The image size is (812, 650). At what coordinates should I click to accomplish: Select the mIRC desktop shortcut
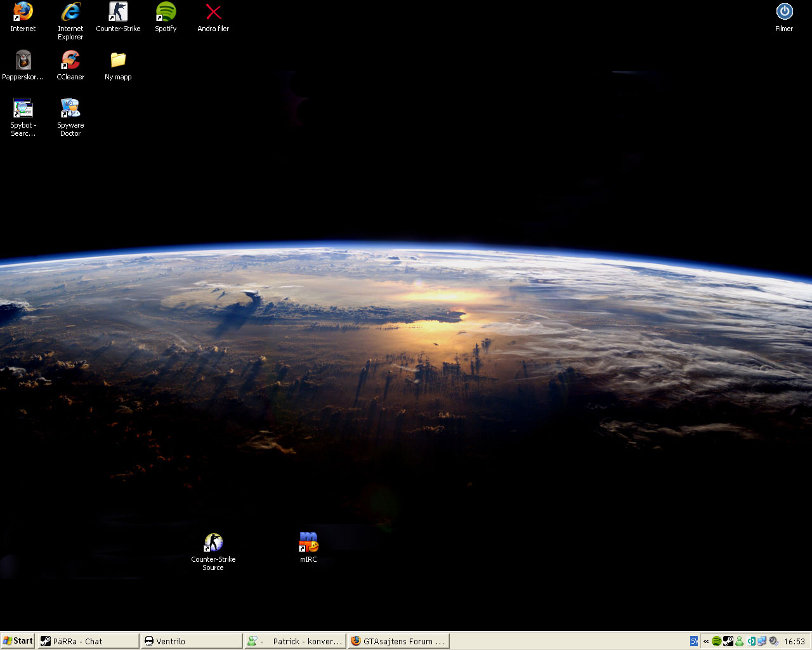[x=308, y=543]
